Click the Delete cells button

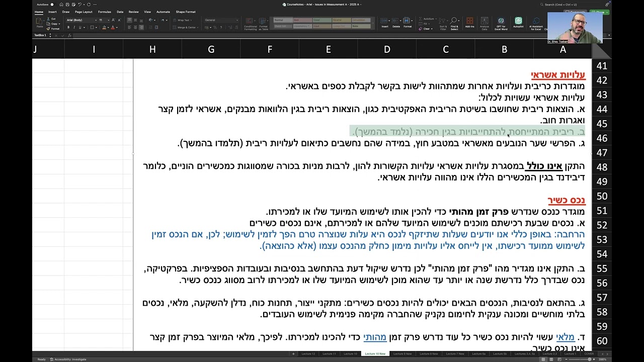396,23
